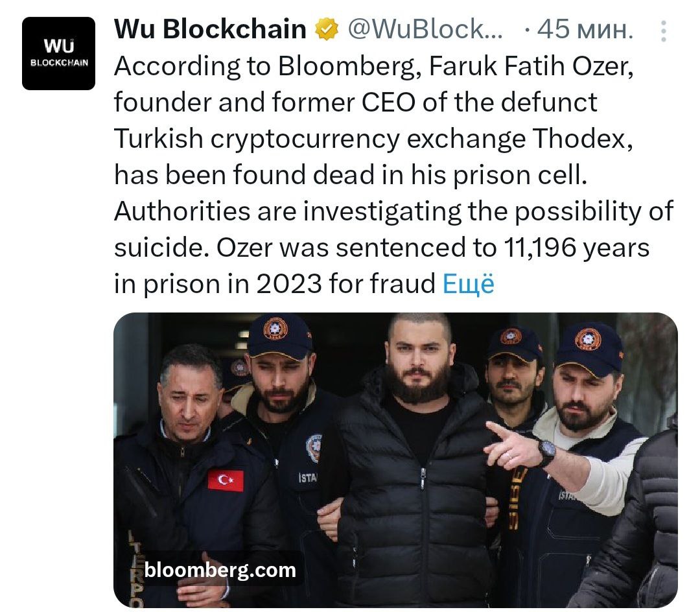Click the "Wu Blockchain" display name
This screenshot has width=700, height=612.
tap(210, 29)
